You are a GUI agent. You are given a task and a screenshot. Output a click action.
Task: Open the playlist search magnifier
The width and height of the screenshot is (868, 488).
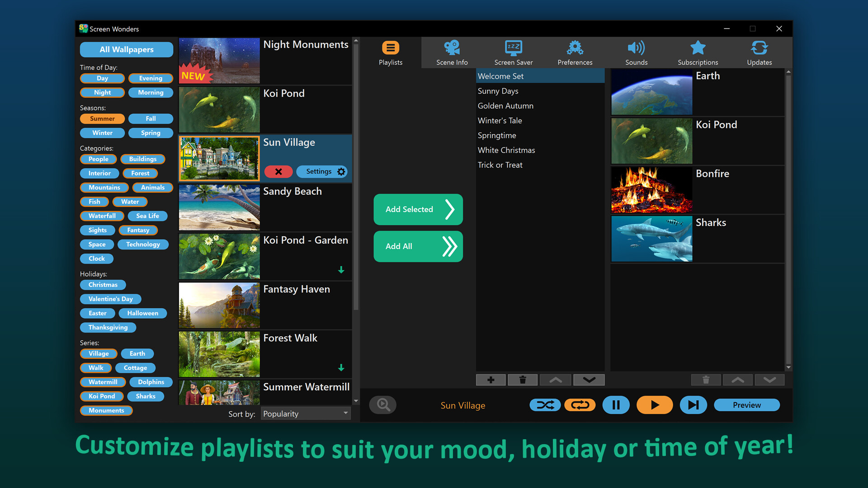click(382, 405)
